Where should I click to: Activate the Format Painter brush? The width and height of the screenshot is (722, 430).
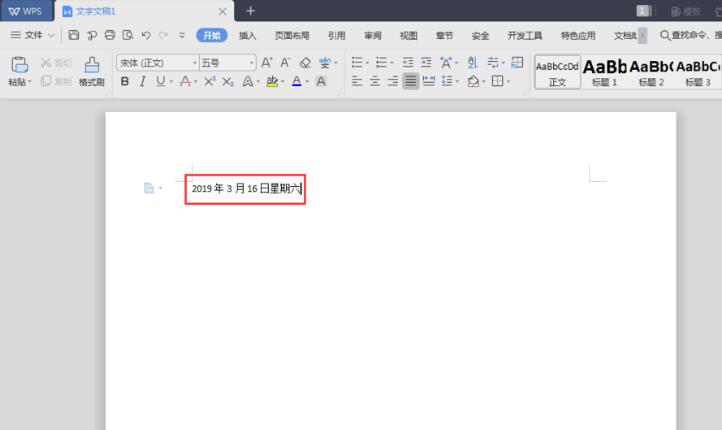(x=92, y=65)
